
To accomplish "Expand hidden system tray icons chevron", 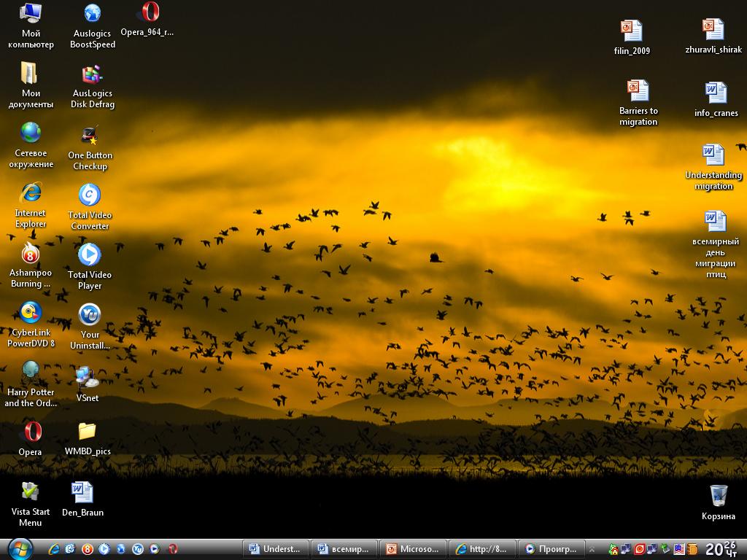I will (592, 549).
